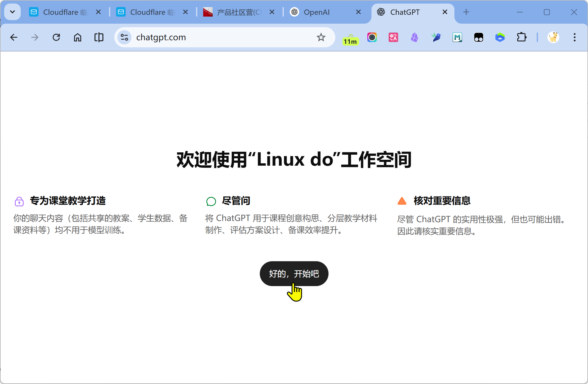
Task: Open the translate extension icon
Action: click(x=393, y=37)
